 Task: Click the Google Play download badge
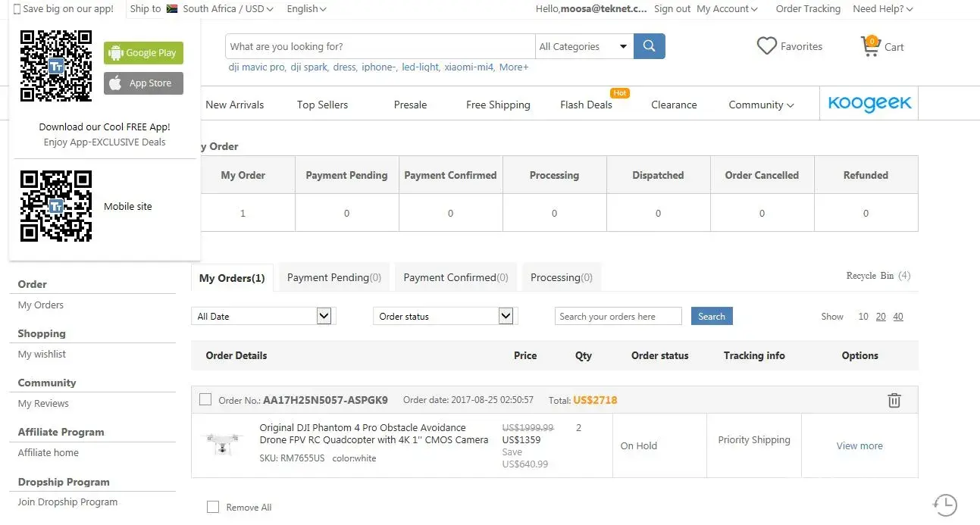pyautogui.click(x=143, y=53)
